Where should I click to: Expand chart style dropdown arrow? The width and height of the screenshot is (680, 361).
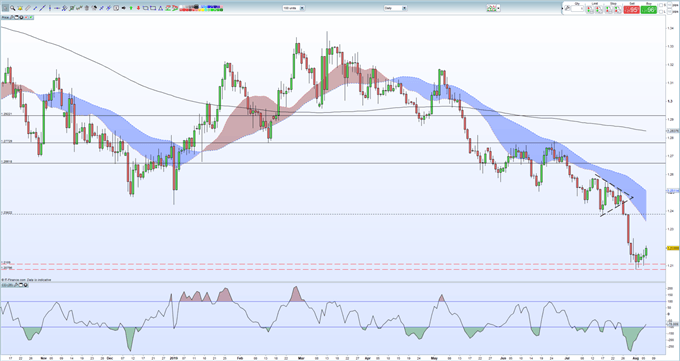pos(498,8)
